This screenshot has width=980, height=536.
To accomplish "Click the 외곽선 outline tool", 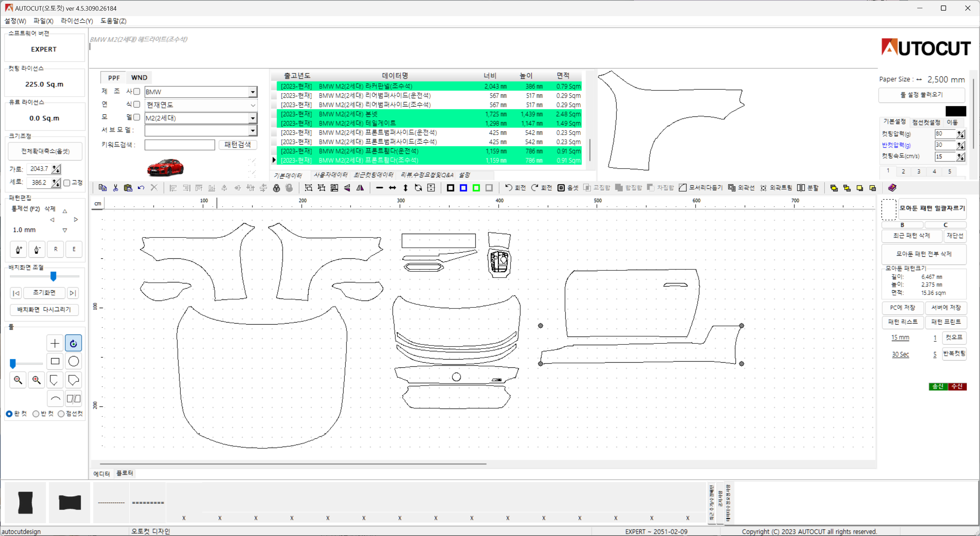I will click(x=741, y=187).
